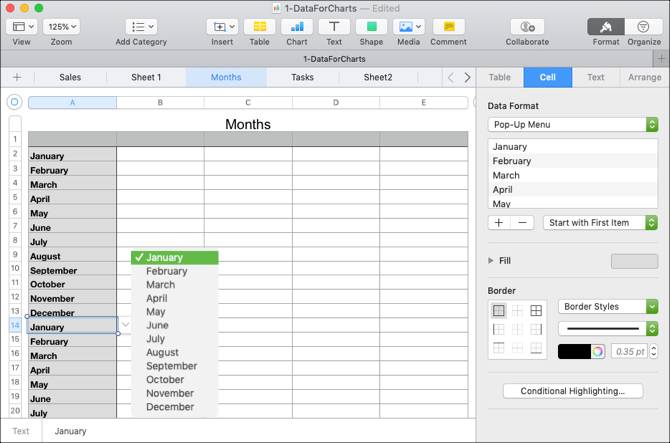Select column A header
This screenshot has height=443, width=670.
point(72,103)
